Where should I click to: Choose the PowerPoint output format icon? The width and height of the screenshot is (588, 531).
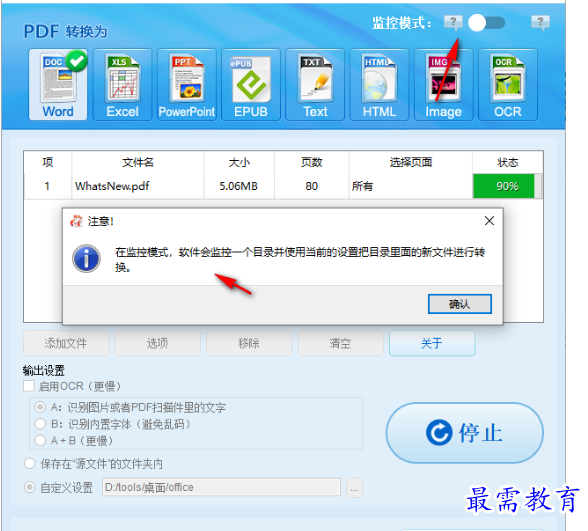pyautogui.click(x=187, y=84)
